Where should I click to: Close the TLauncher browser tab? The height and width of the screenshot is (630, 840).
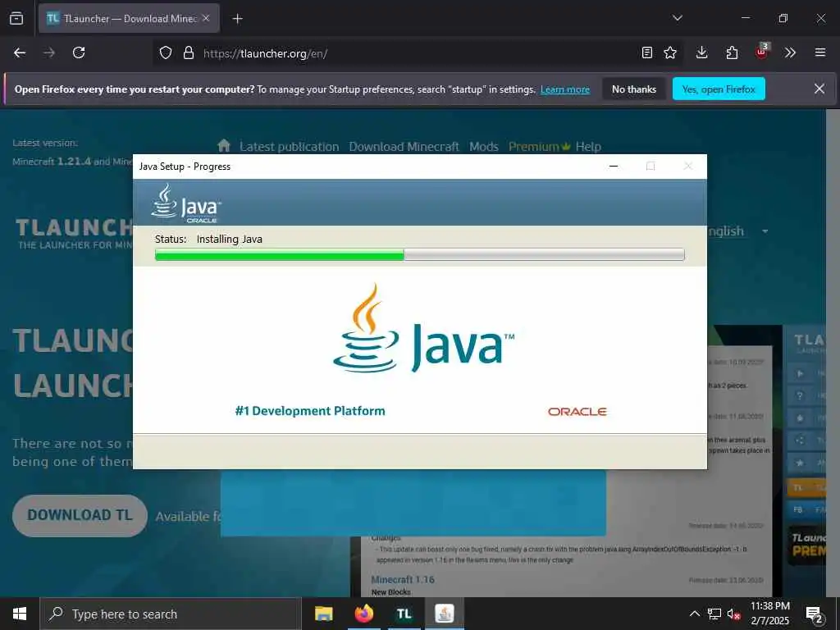(206, 18)
